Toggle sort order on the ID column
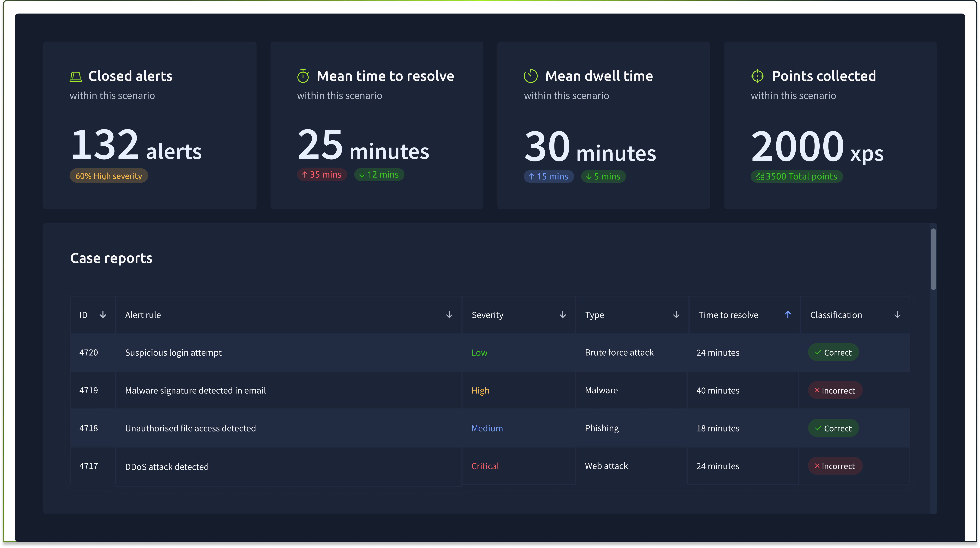Viewport: 980px width, 548px height. 103,315
